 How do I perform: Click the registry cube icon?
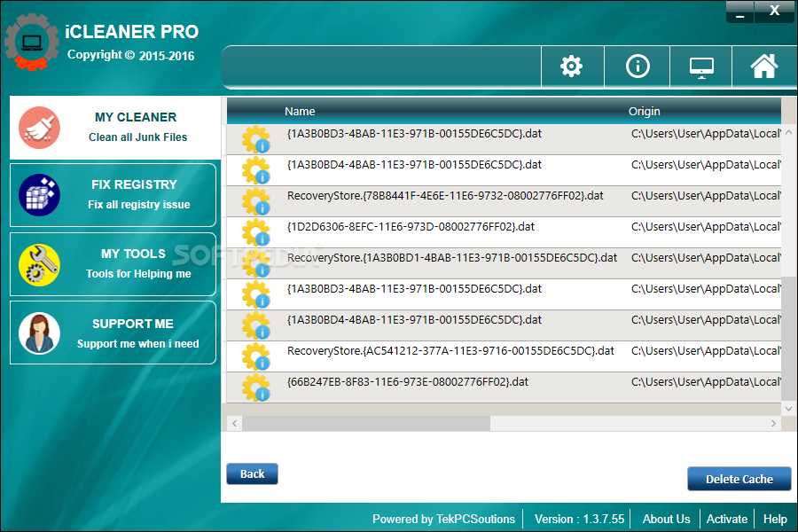click(x=39, y=195)
